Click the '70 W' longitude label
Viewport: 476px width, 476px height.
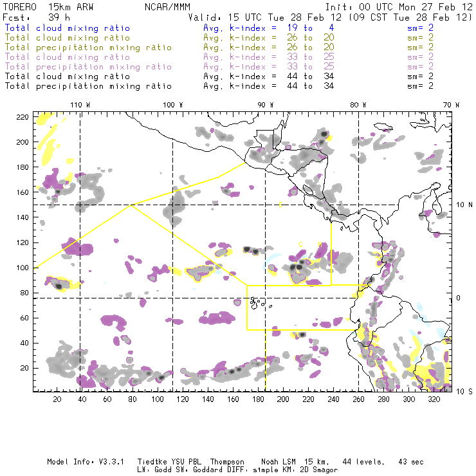451,105
